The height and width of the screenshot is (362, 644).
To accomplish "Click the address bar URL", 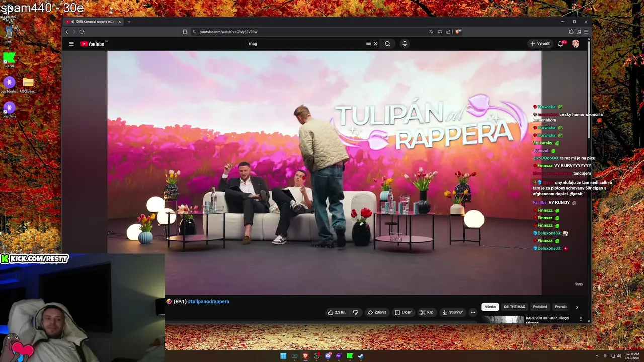I will tap(229, 32).
